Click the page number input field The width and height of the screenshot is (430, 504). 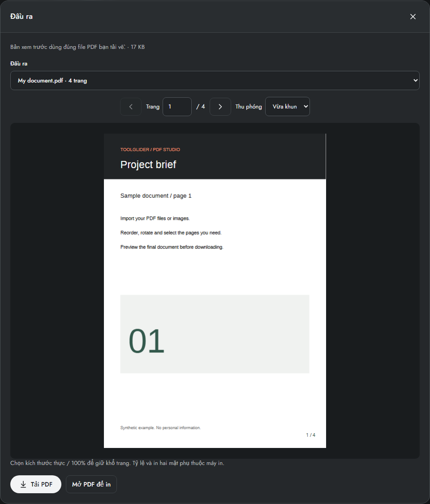tap(177, 107)
